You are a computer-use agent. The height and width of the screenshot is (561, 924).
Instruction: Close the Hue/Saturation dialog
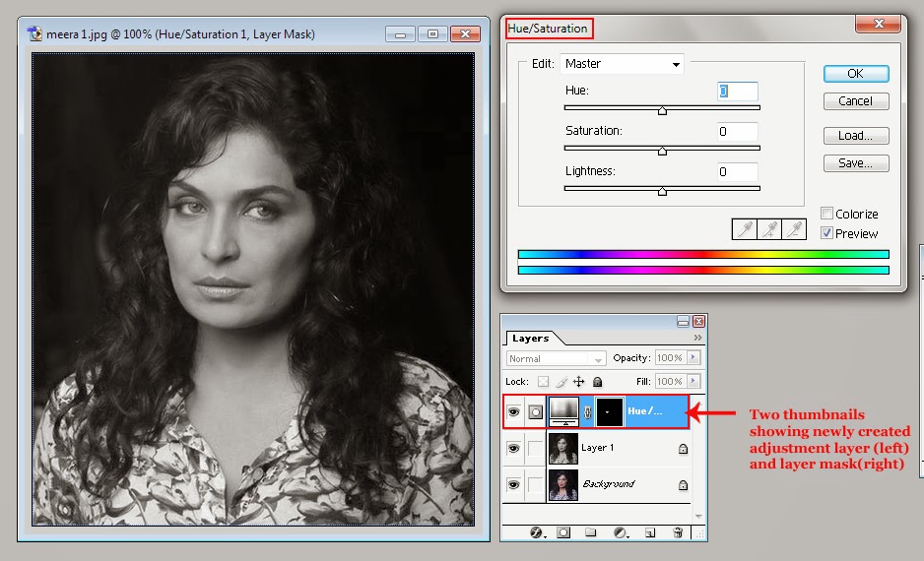[x=878, y=24]
